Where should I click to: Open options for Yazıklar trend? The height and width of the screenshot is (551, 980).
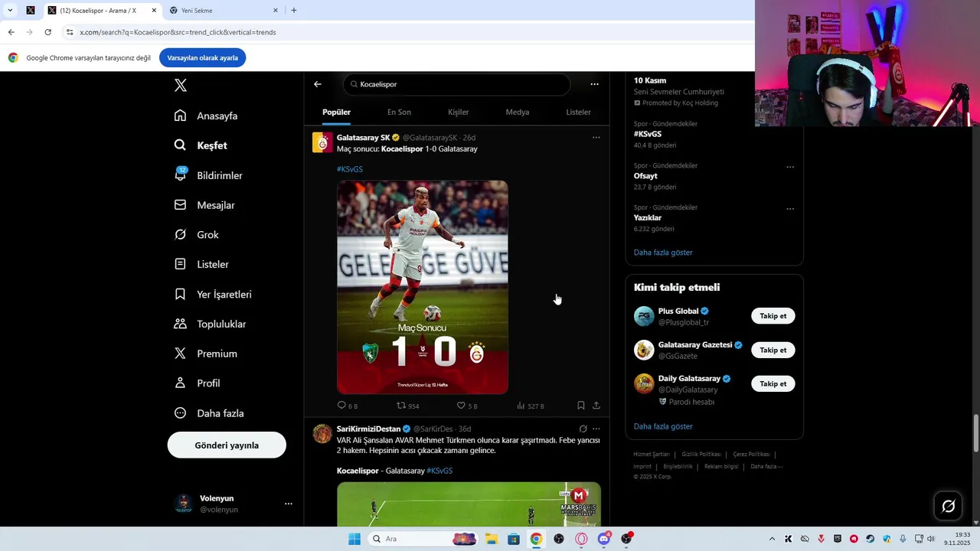(x=790, y=208)
